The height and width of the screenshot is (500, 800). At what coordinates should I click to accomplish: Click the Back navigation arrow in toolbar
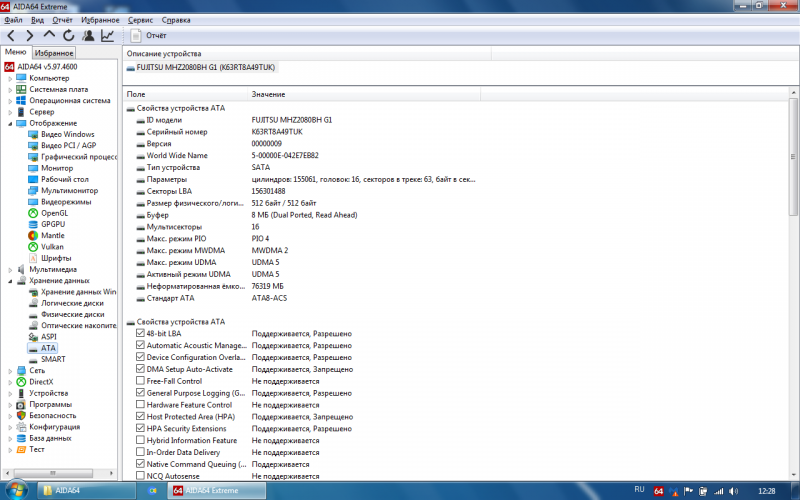[x=11, y=36]
